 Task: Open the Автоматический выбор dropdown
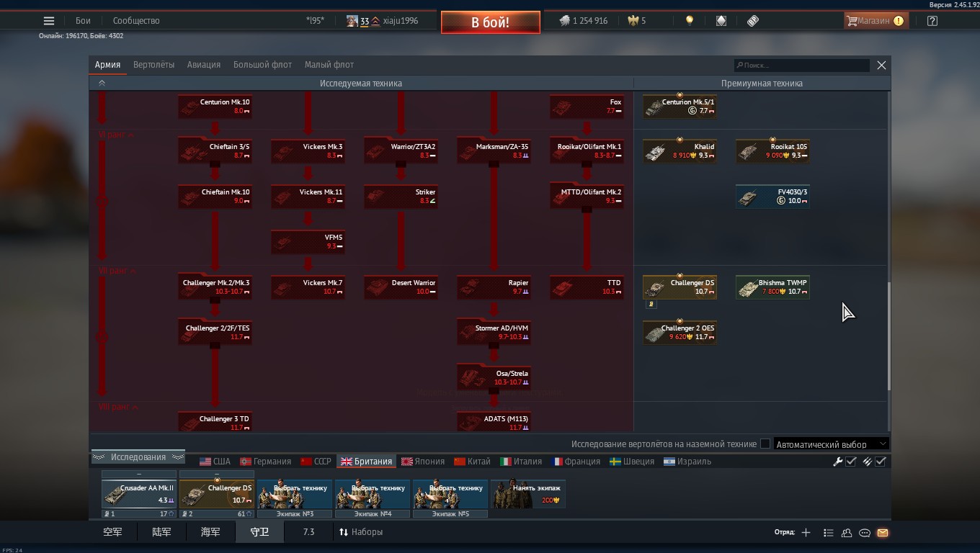832,444
